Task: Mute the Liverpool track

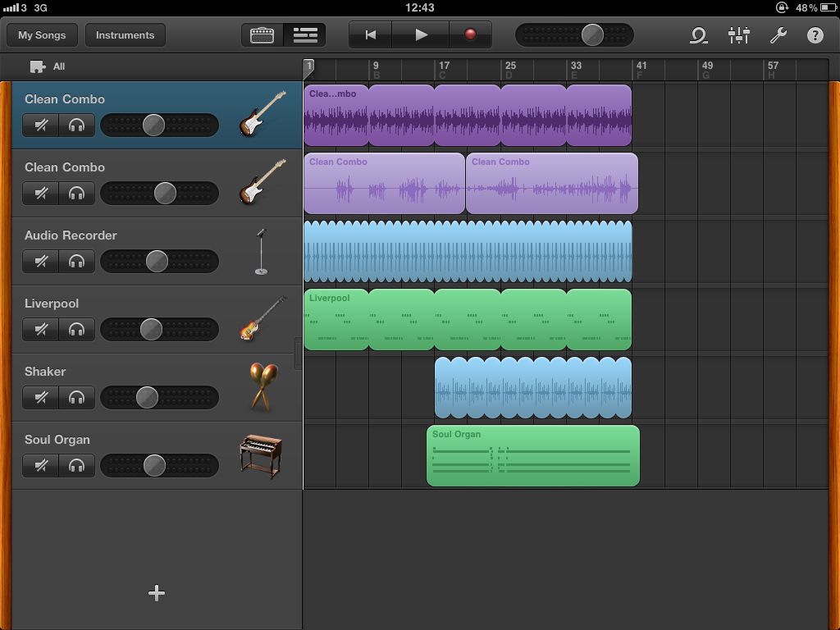Action: pyautogui.click(x=40, y=329)
